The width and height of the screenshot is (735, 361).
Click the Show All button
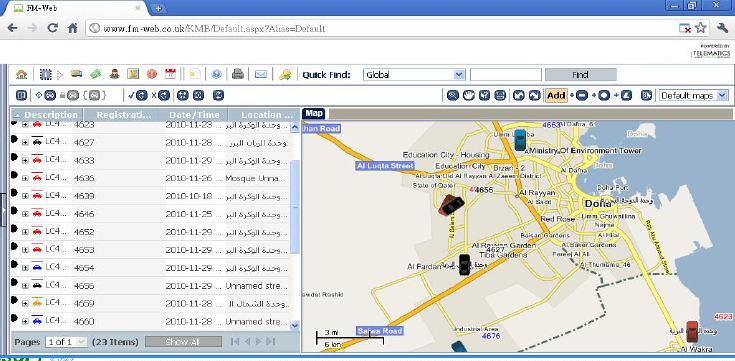[x=183, y=342]
